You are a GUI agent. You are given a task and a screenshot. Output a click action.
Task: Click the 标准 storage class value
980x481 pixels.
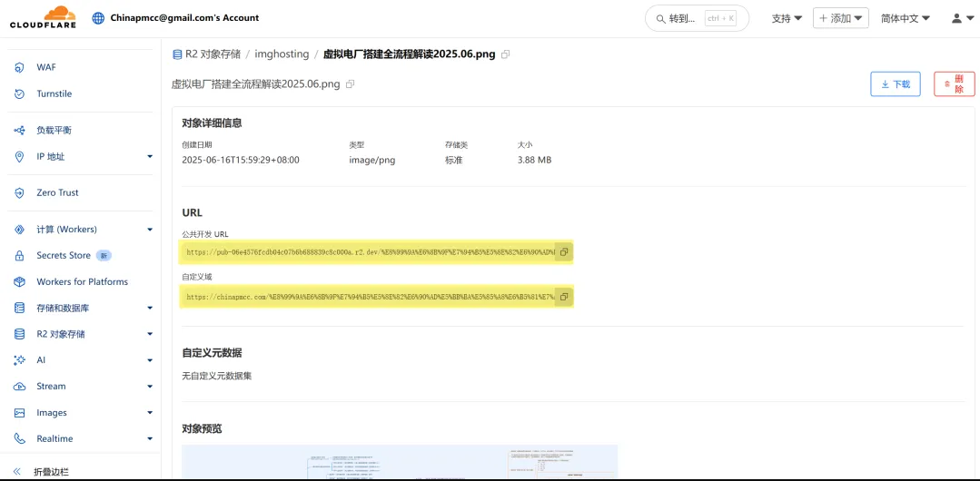click(453, 160)
